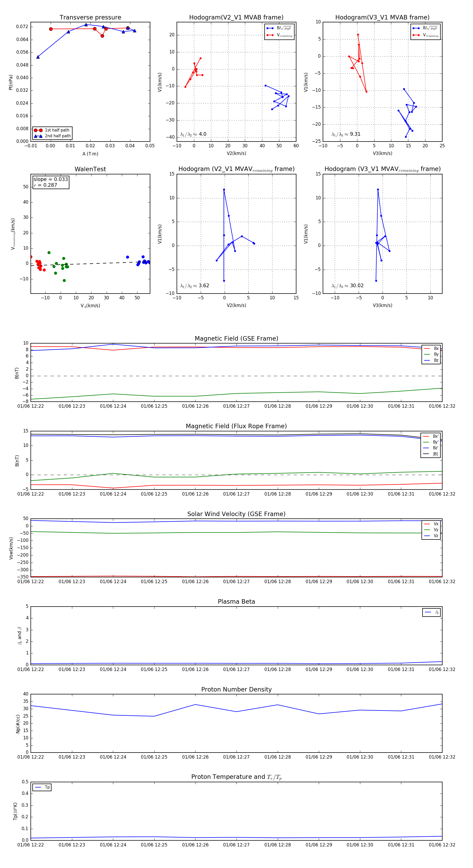Click the '01/06 12:22' tick under GSE magnetic field plot

point(31,406)
